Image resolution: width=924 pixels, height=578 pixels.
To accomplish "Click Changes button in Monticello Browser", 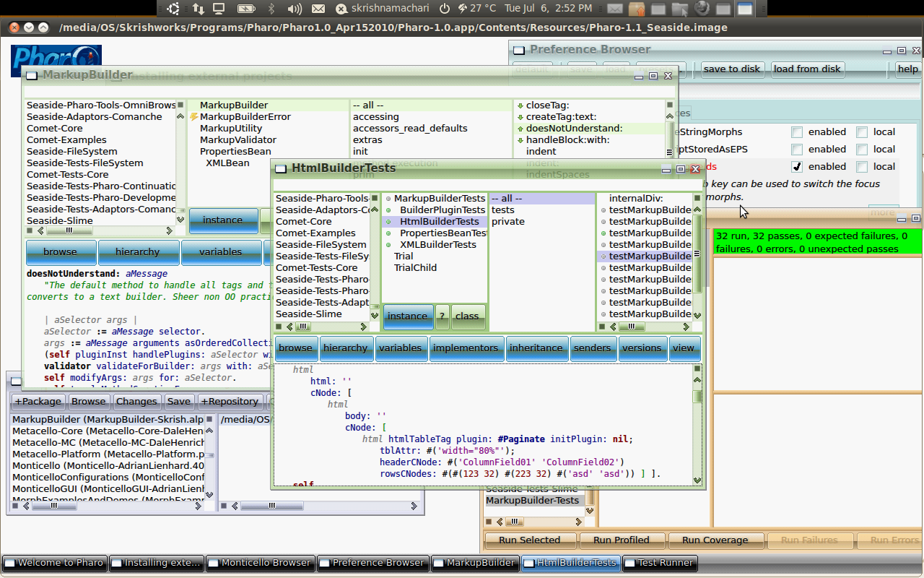I will [x=136, y=402].
